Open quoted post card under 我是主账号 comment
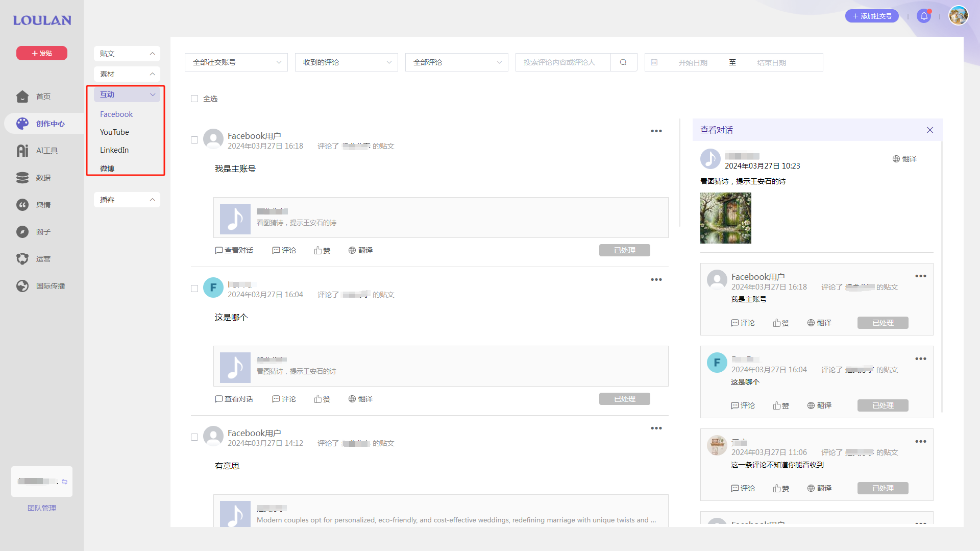The image size is (980, 551). (441, 218)
